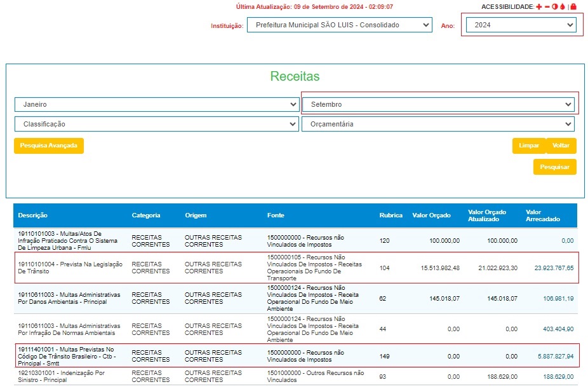
Task: Open the Ano 2024 dropdown
Action: coord(520,25)
